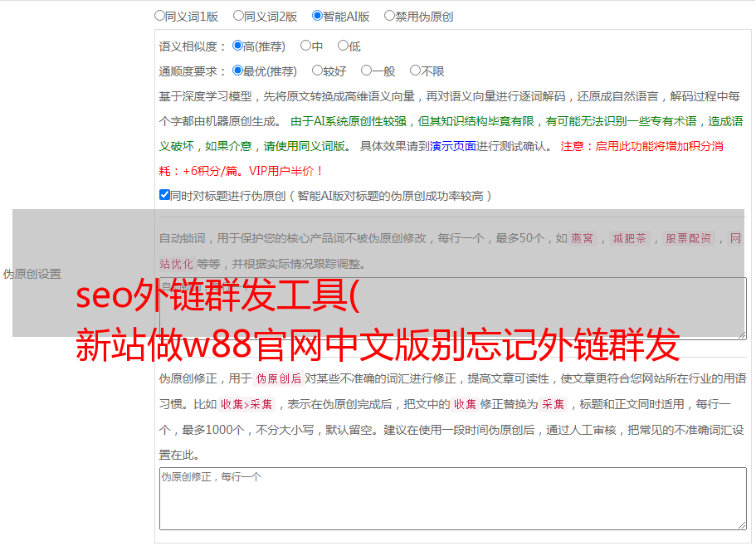Viewport: 756px width, 546px height.
Task: Open the 演示页面 link
Action: coord(453,146)
